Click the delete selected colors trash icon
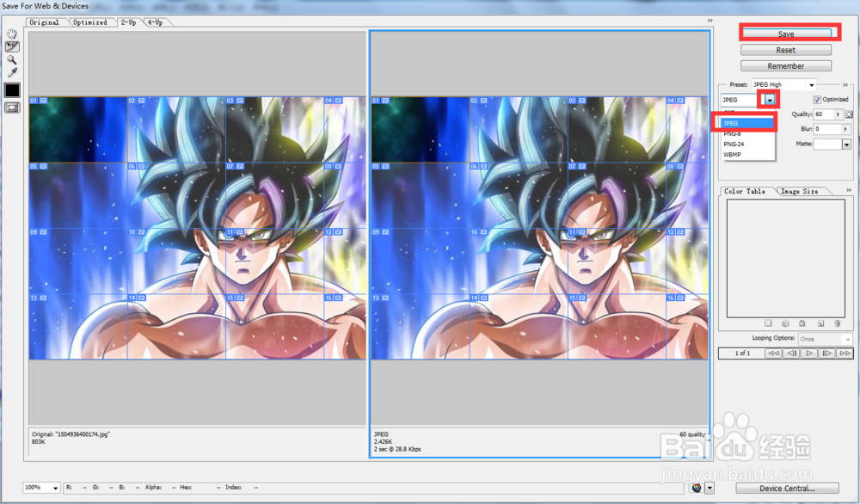Image resolution: width=860 pixels, height=504 pixels. pyautogui.click(x=837, y=323)
